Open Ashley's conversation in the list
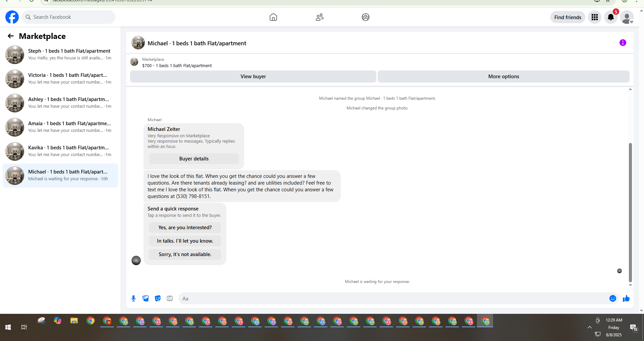The image size is (644, 341). pyautogui.click(x=60, y=103)
